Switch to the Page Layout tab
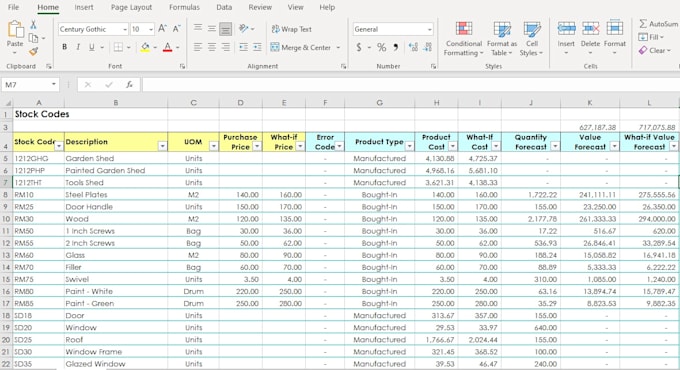The width and height of the screenshot is (680, 370). pos(131,7)
